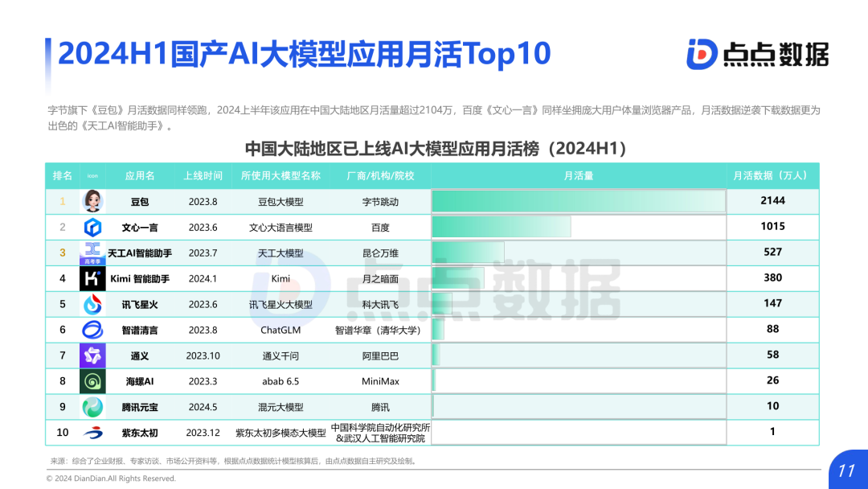The image size is (868, 489).
Task: Click the page number 11 badge
Action: [x=848, y=471]
